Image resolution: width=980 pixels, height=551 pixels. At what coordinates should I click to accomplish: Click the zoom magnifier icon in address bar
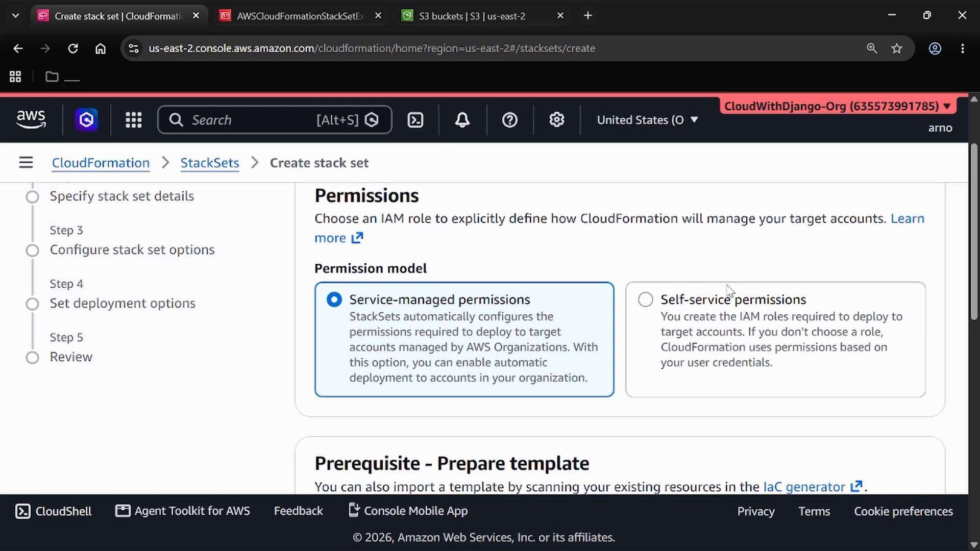click(872, 48)
